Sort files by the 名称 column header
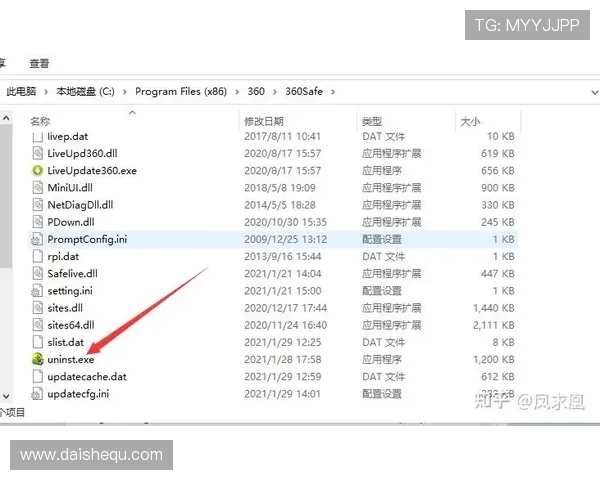 point(40,122)
